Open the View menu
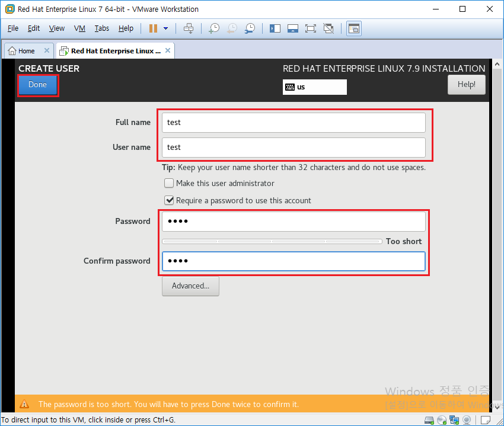This screenshot has width=504, height=426. pyautogui.click(x=57, y=28)
